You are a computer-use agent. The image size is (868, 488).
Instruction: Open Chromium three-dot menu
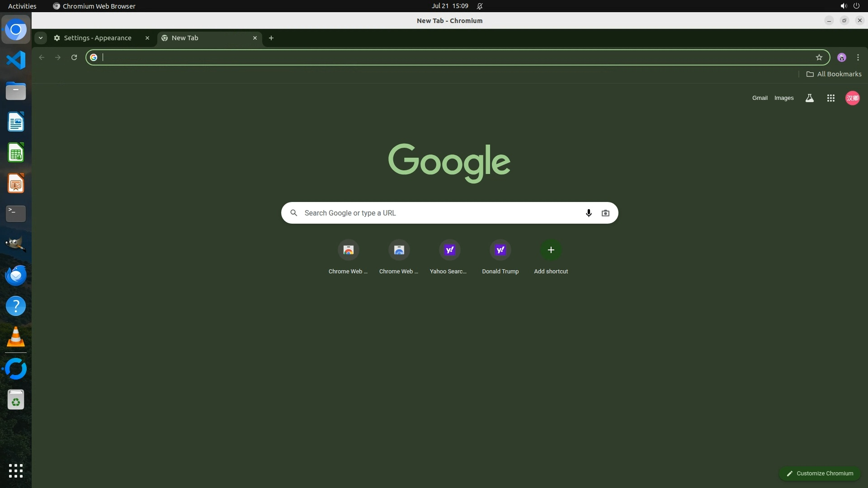858,57
